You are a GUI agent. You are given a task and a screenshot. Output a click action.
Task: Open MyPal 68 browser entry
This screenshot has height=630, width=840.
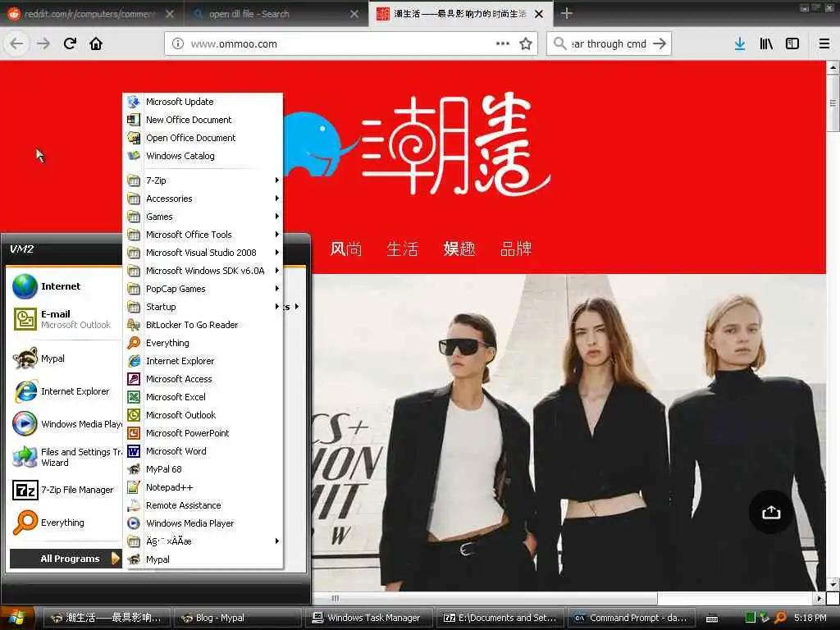[x=203, y=469]
